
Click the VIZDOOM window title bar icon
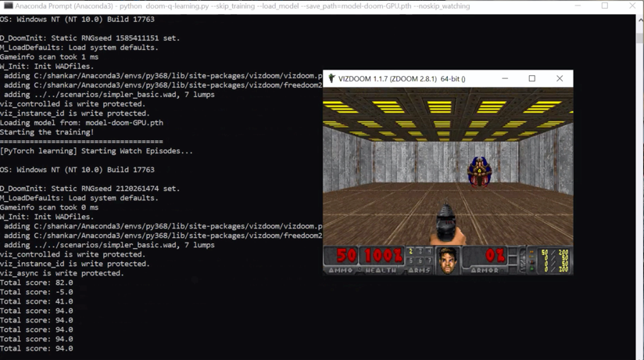(x=331, y=78)
